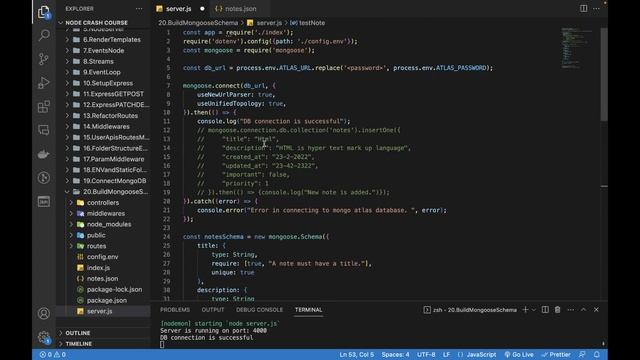Kill terminal with the trash icon

(558, 310)
